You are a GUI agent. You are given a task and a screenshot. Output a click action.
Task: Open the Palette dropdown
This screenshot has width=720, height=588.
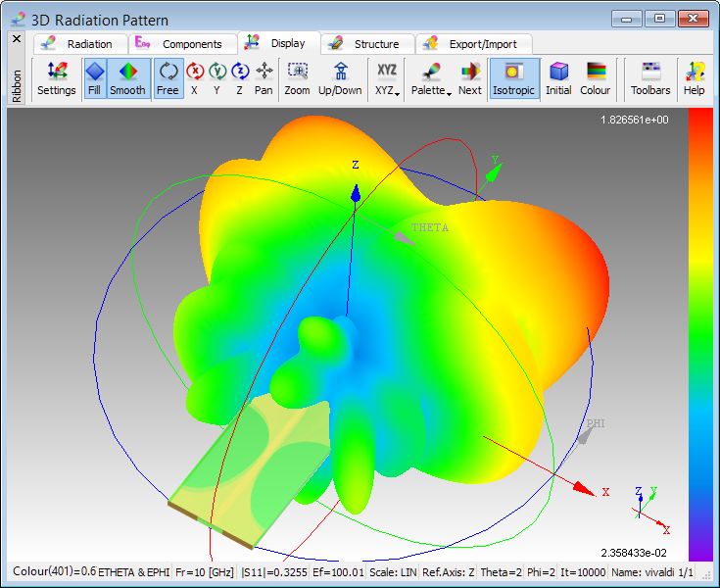(431, 78)
